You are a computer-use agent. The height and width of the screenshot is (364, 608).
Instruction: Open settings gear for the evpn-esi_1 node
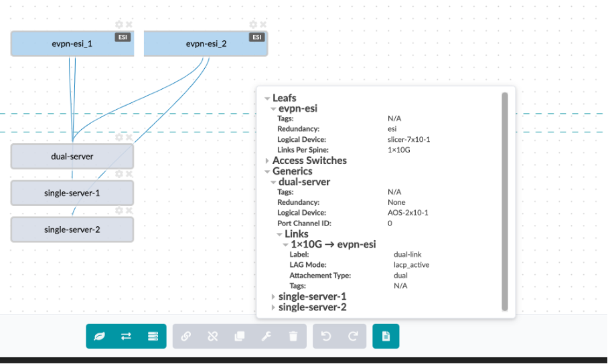point(119,25)
